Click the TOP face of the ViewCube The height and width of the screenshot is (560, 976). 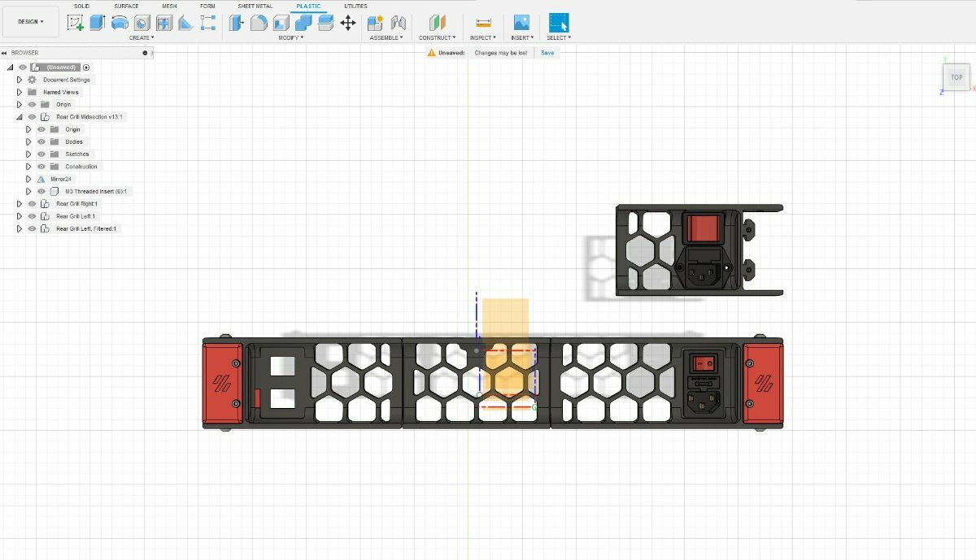(956, 77)
